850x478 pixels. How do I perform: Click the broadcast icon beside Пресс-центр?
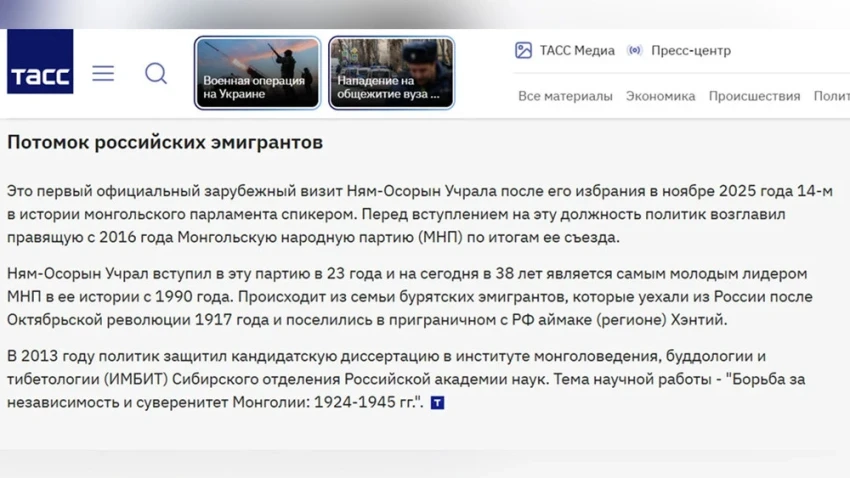634,50
